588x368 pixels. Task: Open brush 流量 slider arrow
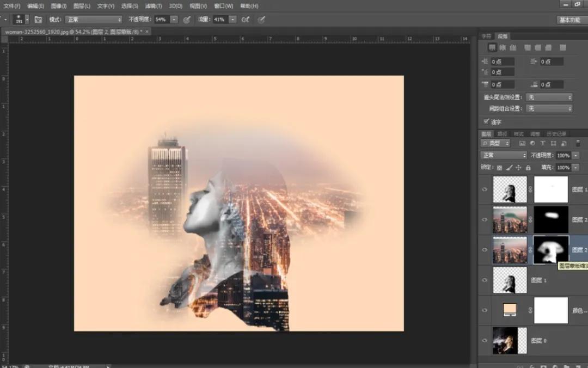pos(232,20)
